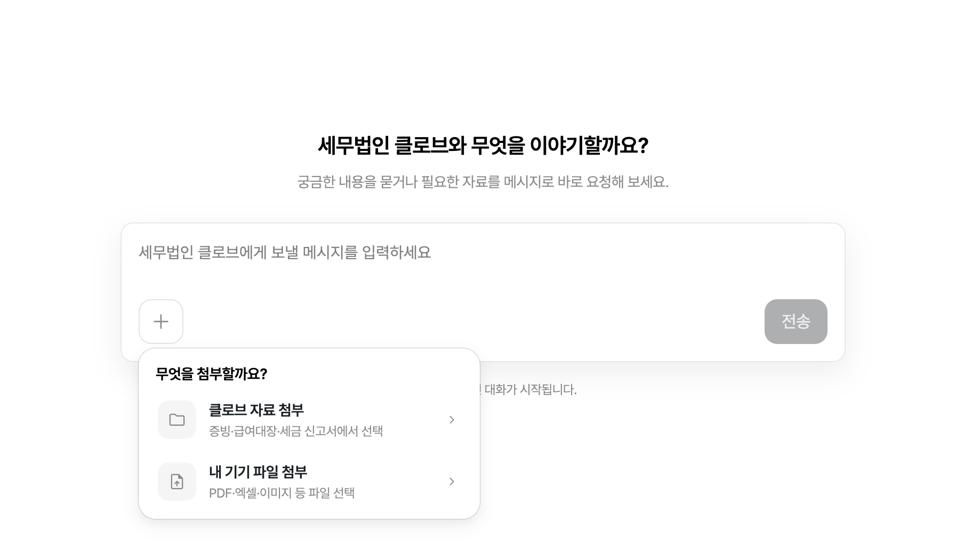
Task: Select the 클로브 자료 첨부 menu title
Action: 256,410
